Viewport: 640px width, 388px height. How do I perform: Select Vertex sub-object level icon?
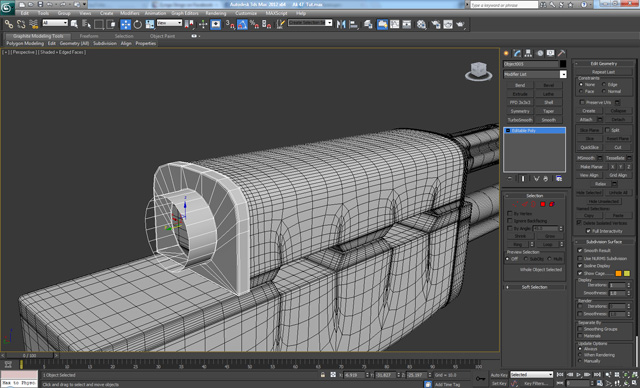515,204
